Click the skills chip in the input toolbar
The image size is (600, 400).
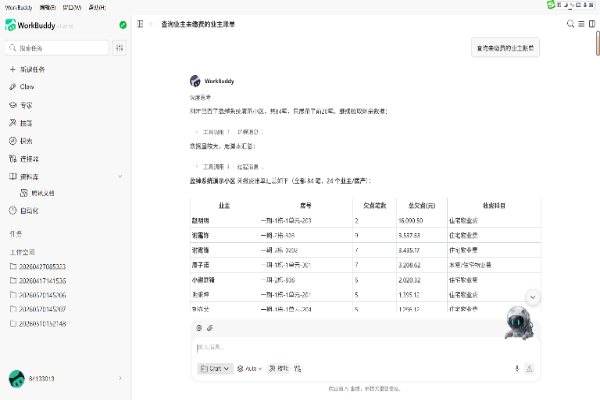click(x=278, y=369)
